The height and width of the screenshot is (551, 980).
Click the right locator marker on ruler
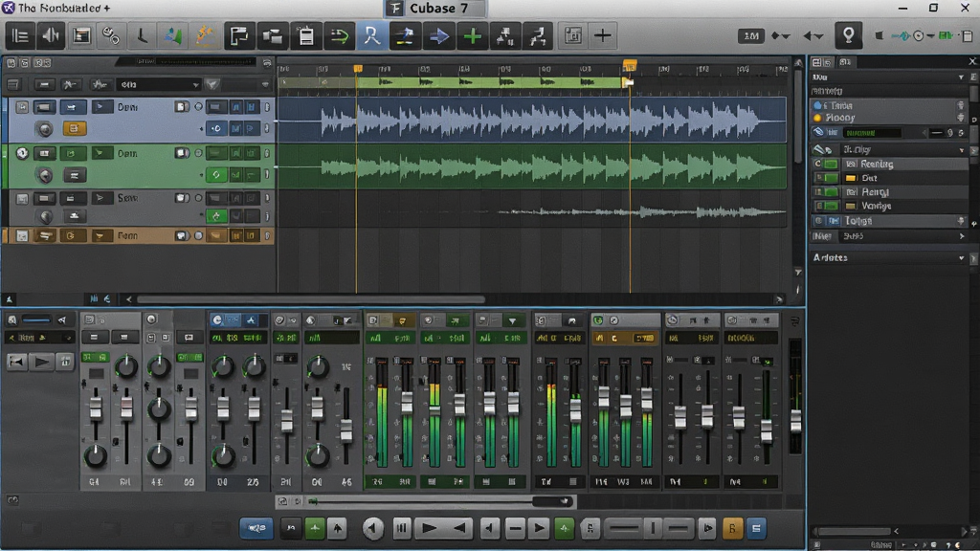coord(630,66)
